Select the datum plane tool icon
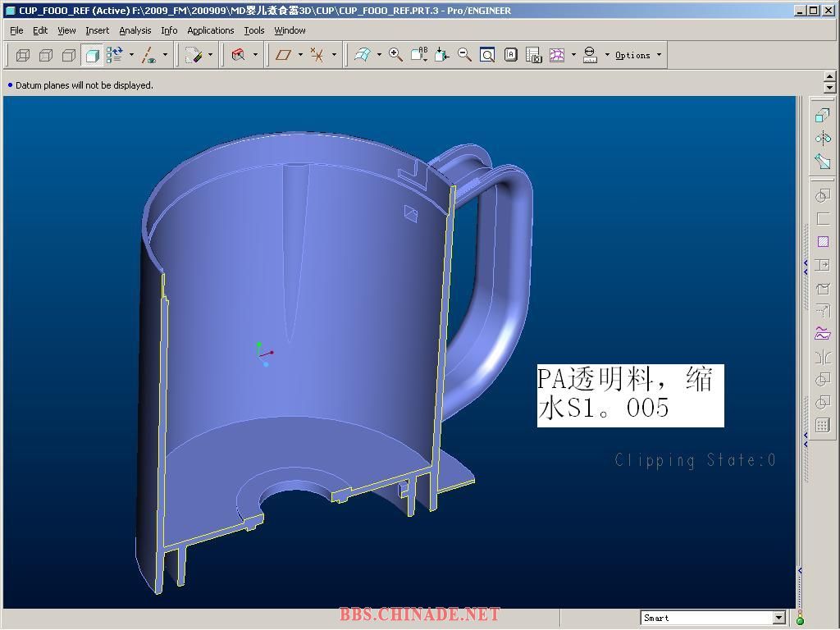 (284, 55)
